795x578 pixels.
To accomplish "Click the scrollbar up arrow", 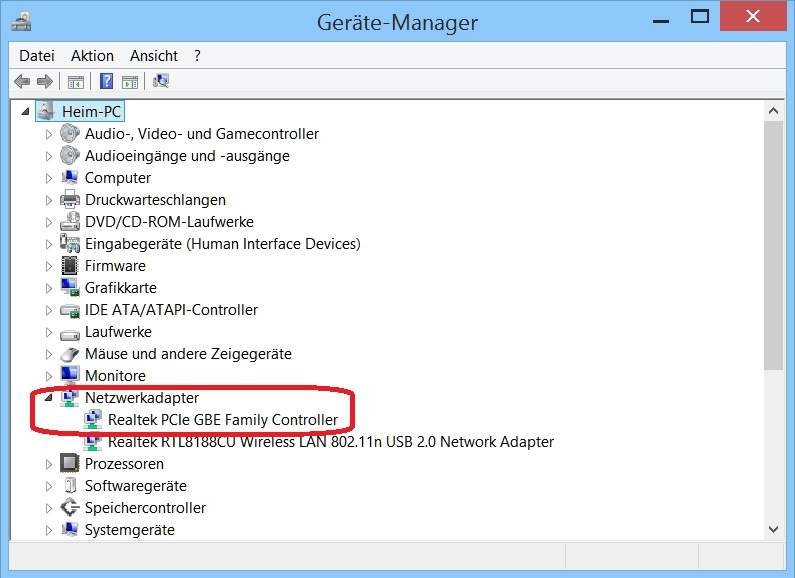I will pyautogui.click(x=773, y=111).
